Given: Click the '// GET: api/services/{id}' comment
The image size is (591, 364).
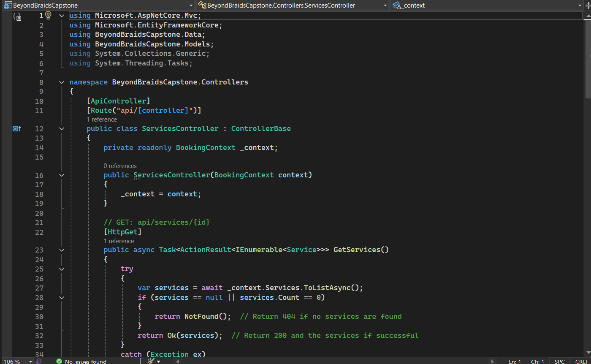Looking at the screenshot, I should click(x=157, y=222).
